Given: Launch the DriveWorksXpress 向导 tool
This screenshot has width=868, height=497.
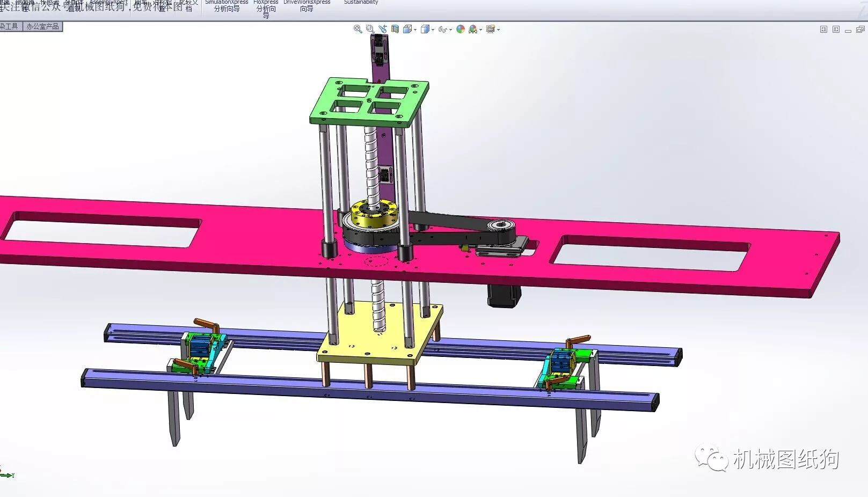Looking at the screenshot, I should pyautogui.click(x=307, y=6).
